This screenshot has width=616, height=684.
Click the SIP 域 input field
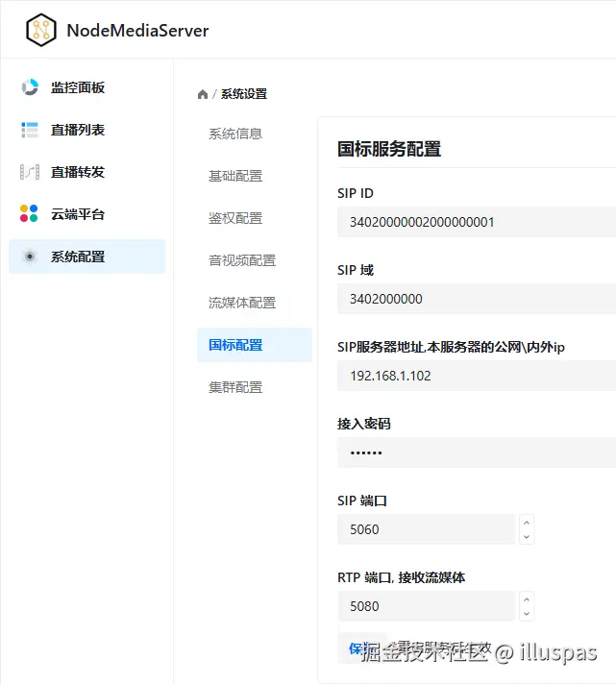coord(477,299)
